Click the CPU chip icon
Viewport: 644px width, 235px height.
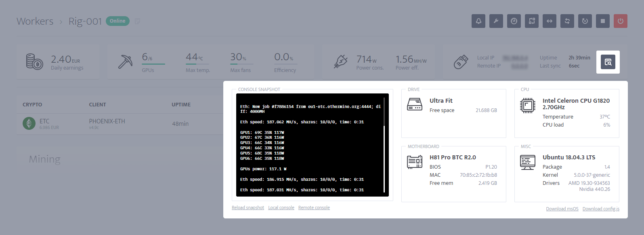pos(528,106)
